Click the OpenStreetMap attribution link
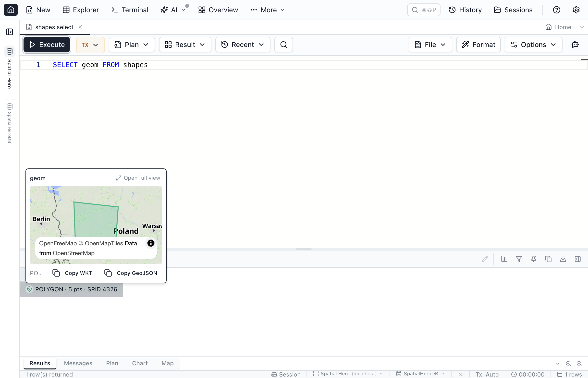The width and height of the screenshot is (588, 378). pyautogui.click(x=73, y=253)
